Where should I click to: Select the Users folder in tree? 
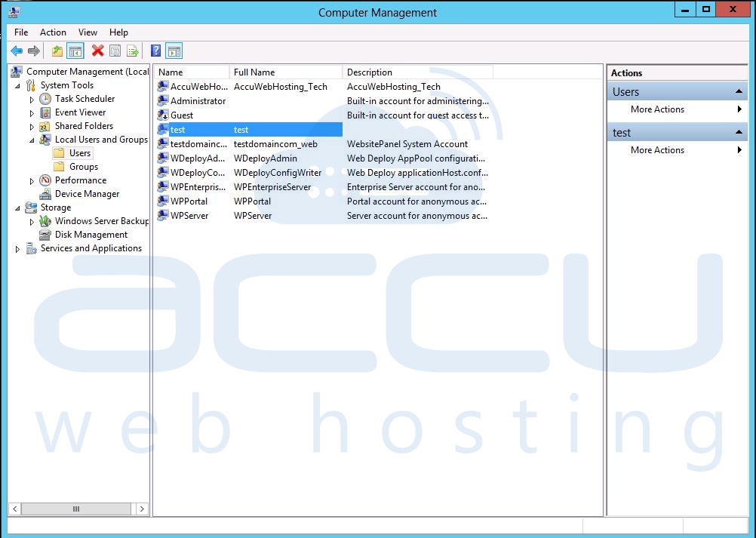tap(79, 153)
